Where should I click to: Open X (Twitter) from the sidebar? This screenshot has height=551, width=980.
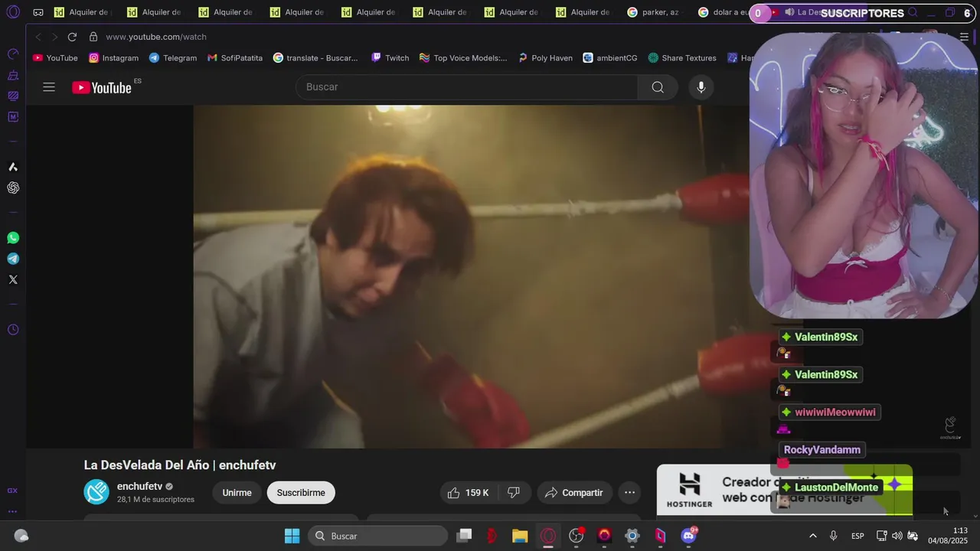pyautogui.click(x=13, y=279)
